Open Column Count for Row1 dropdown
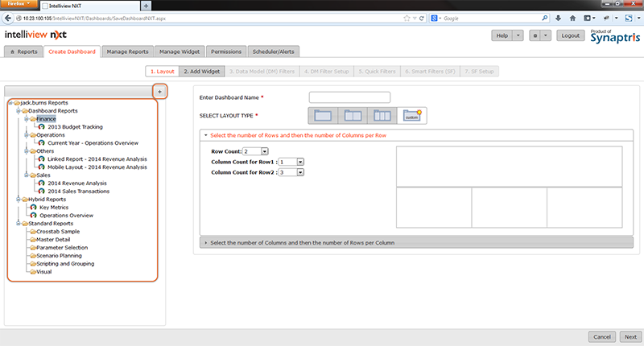 [x=300, y=162]
